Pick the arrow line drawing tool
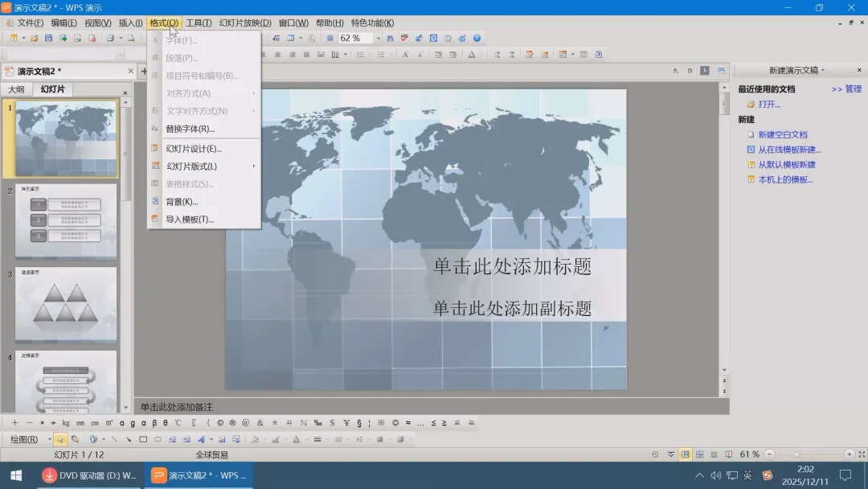 tap(129, 439)
